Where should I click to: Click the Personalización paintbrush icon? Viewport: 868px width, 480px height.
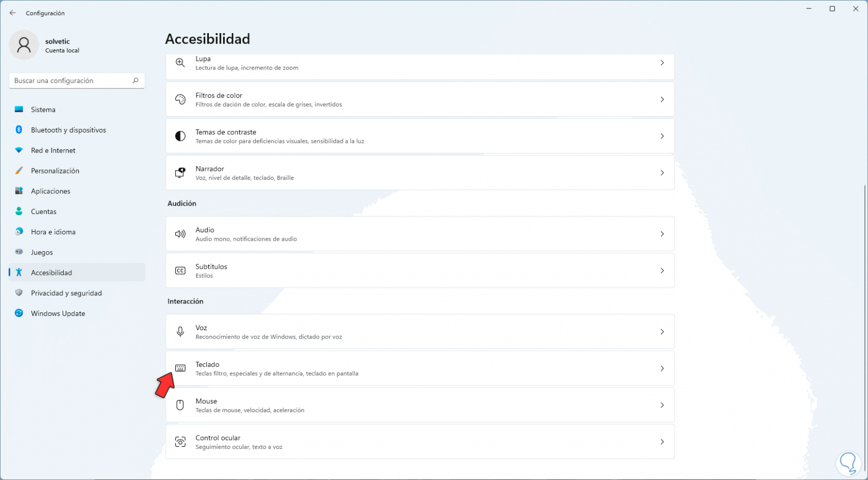19,171
